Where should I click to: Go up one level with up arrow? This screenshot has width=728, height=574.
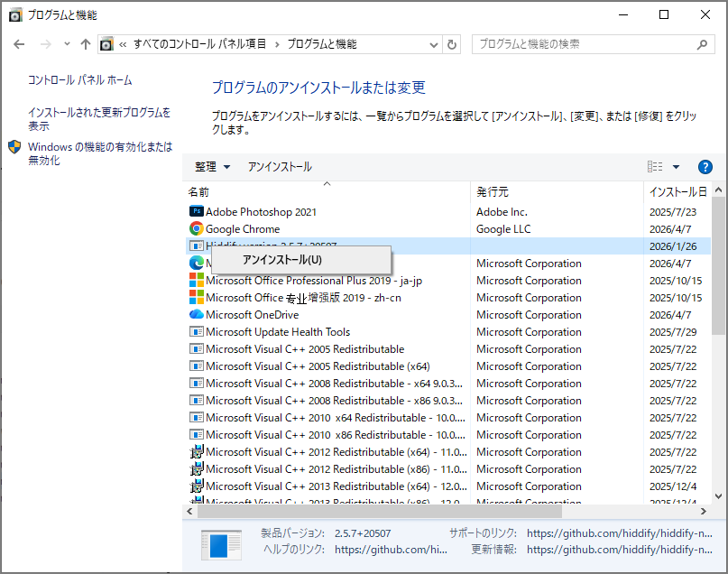coord(86,44)
